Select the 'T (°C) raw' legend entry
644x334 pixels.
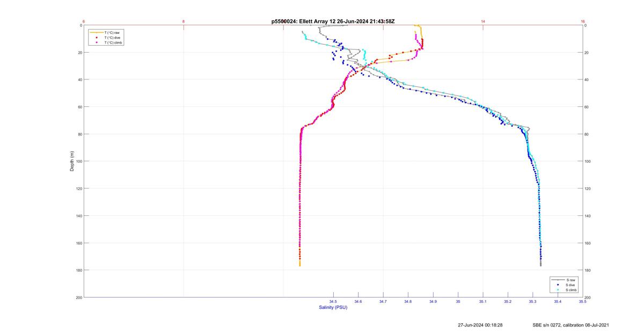[x=112, y=33]
